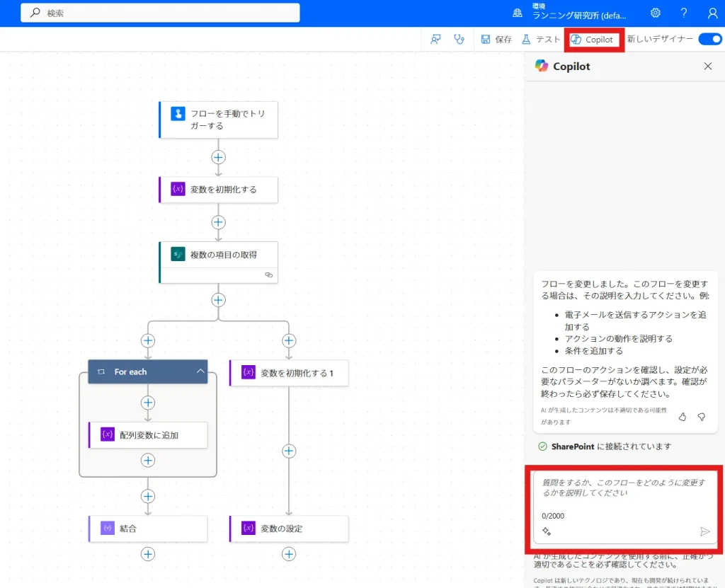
Task: Toggle the 新しいデザイナー switch
Action: 709,40
